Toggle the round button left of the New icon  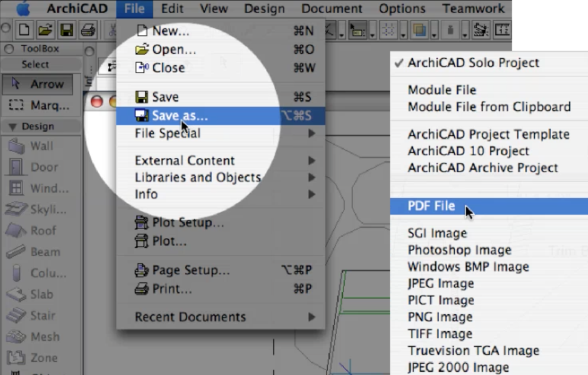[6, 28]
